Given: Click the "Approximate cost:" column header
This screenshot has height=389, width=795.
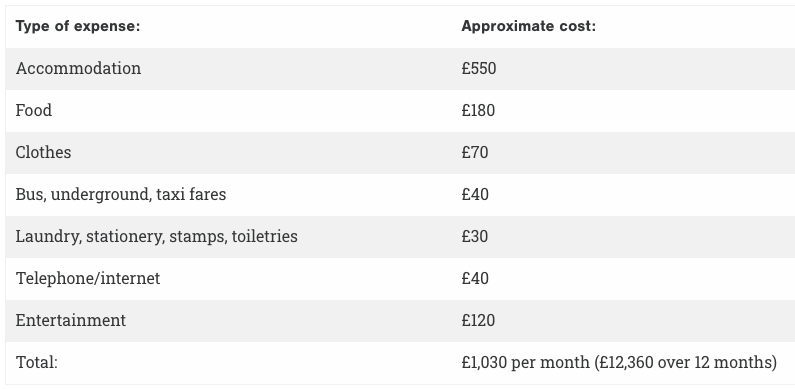Looking at the screenshot, I should pos(529,26).
